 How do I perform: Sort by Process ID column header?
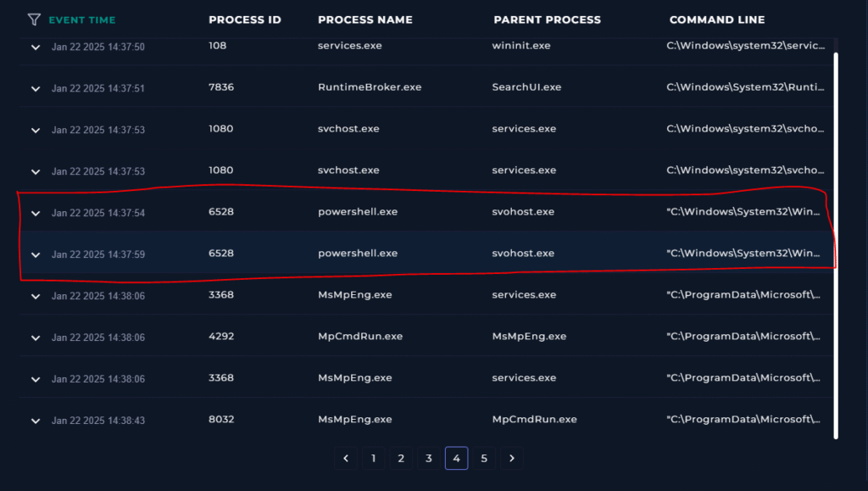pos(245,20)
